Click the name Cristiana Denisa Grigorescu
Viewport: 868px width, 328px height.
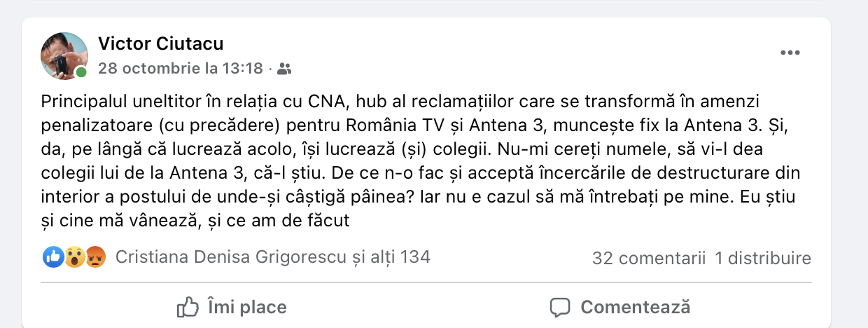(x=231, y=257)
